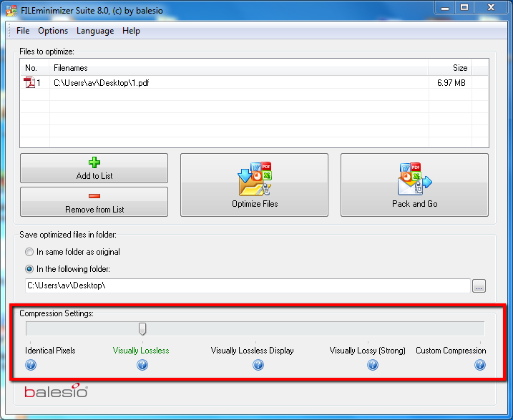Click the help icon under Visually Lossless
The width and height of the screenshot is (513, 420).
coord(142,365)
